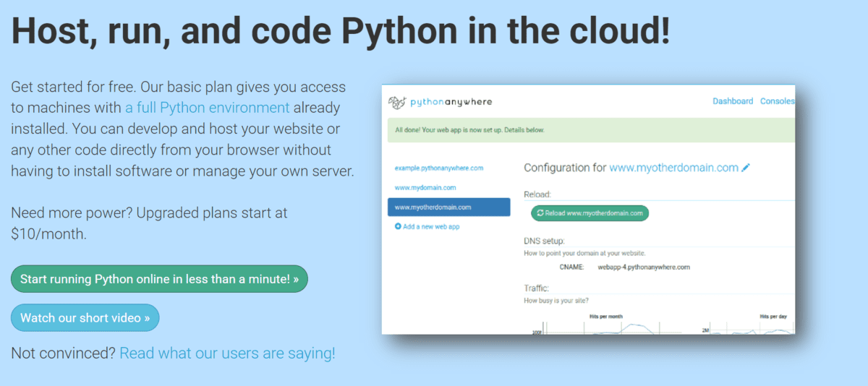Click the 'All done! Your web app is now set up' banner
The image size is (868, 386).
tap(591, 130)
